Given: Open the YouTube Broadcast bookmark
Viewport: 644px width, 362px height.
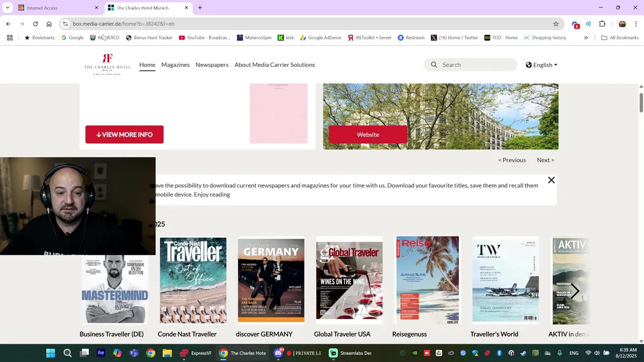Looking at the screenshot, I should [x=204, y=38].
